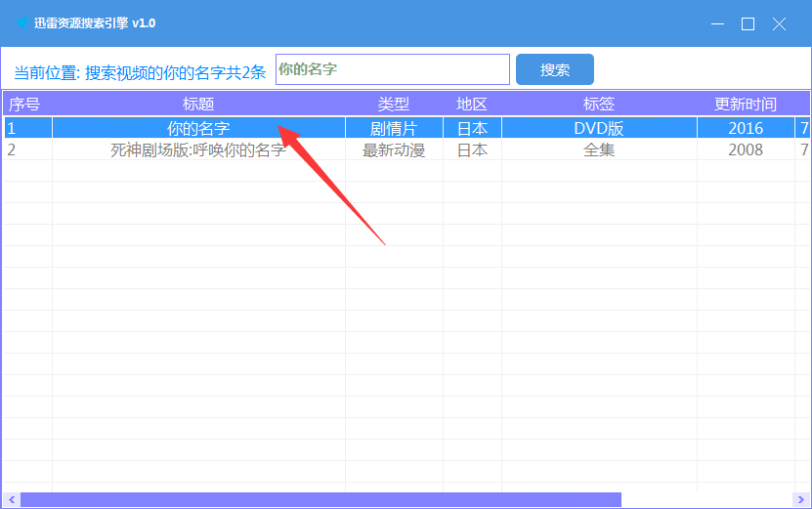Click the 类型 column header
Viewport: 812px width, 509px height.
point(394,105)
